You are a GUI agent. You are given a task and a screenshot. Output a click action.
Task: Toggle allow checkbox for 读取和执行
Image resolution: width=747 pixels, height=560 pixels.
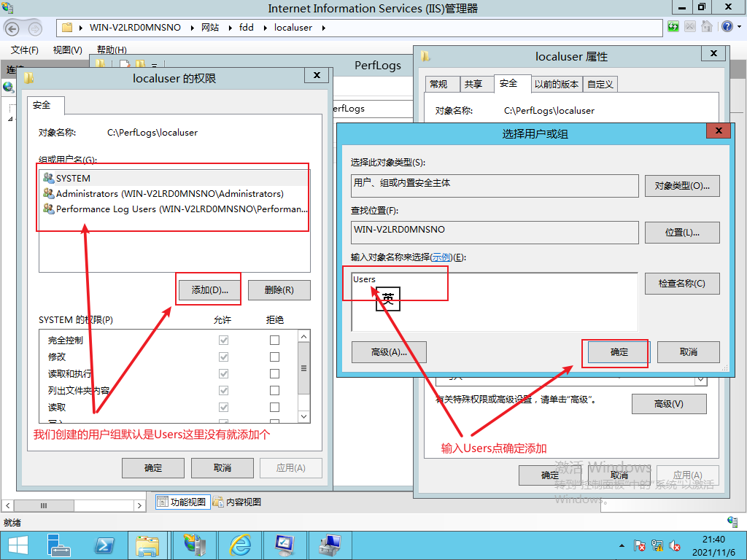tap(223, 373)
